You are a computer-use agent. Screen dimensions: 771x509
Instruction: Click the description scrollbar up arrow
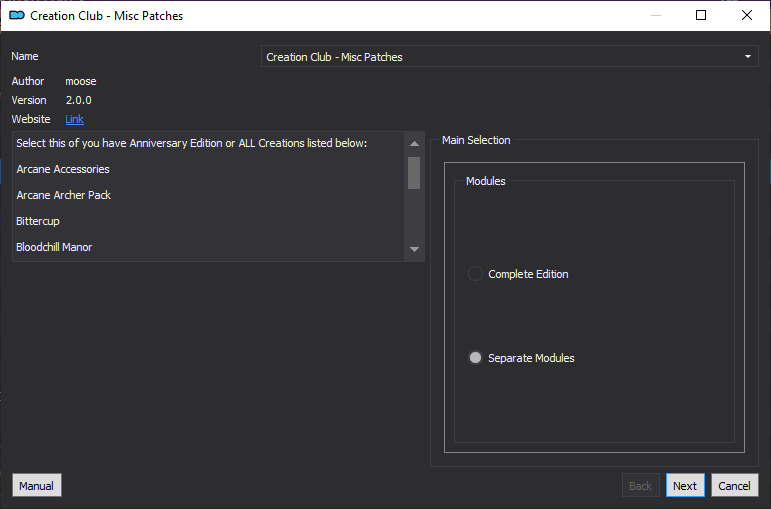pyautogui.click(x=414, y=144)
